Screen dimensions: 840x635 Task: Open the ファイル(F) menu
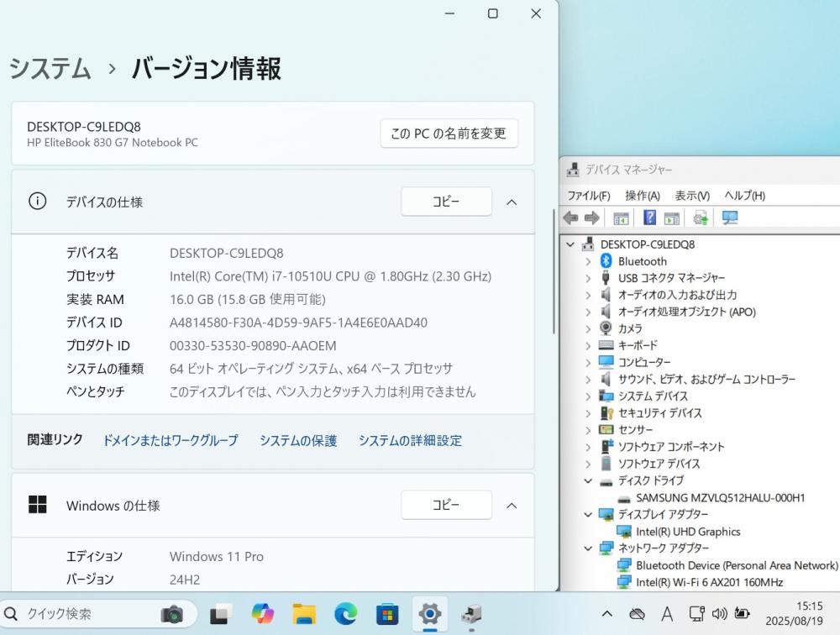(x=589, y=196)
